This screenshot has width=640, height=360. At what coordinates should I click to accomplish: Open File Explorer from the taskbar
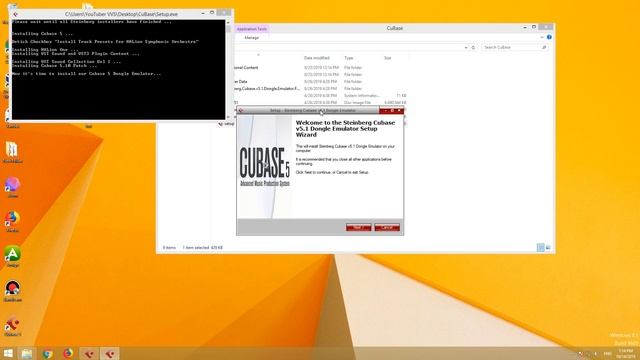point(27,353)
